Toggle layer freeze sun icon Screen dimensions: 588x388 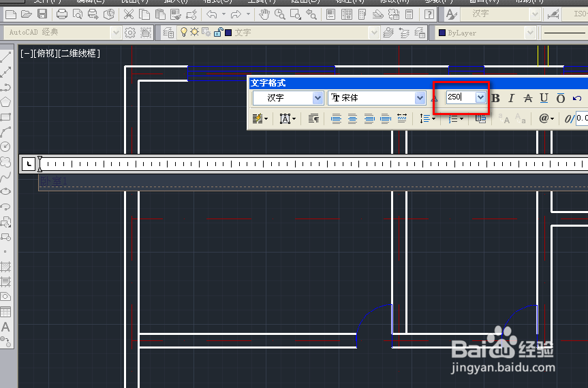[x=194, y=32]
